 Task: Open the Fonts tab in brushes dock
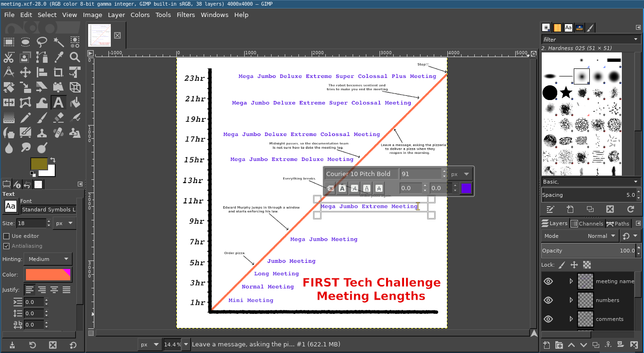click(569, 28)
